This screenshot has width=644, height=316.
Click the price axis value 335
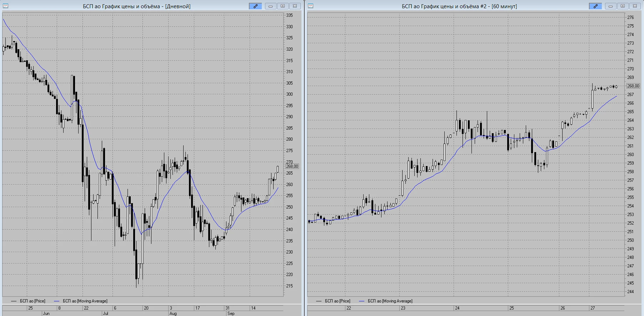pyautogui.click(x=289, y=15)
